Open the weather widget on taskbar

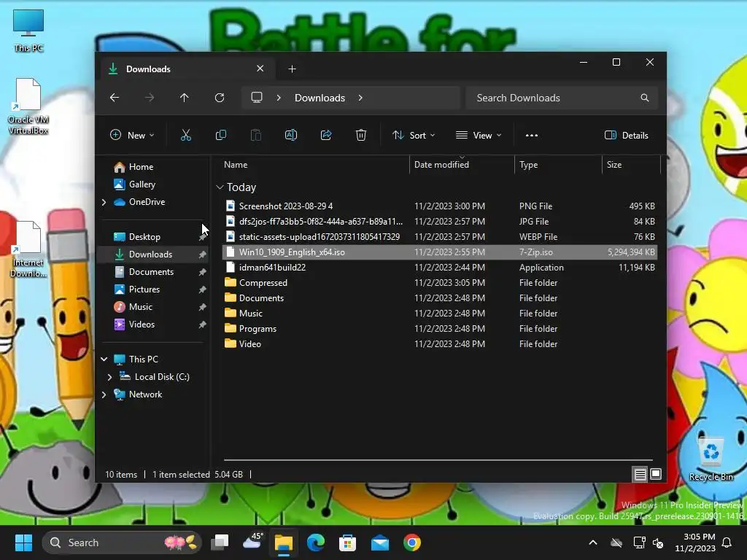point(252,542)
